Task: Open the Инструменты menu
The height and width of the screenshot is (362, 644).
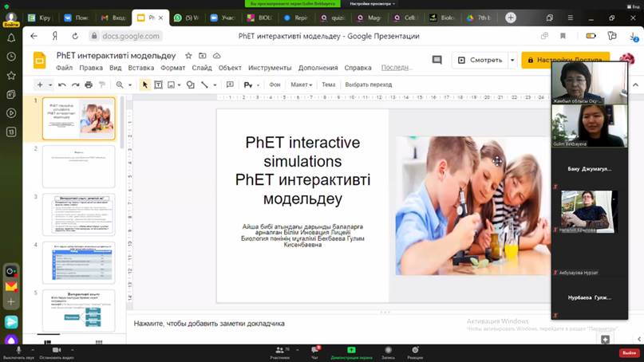Action: [x=270, y=68]
